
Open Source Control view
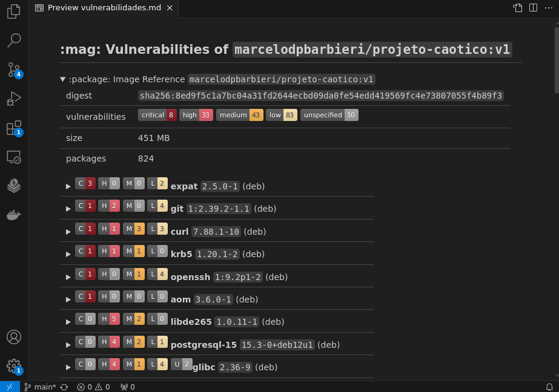click(13, 70)
